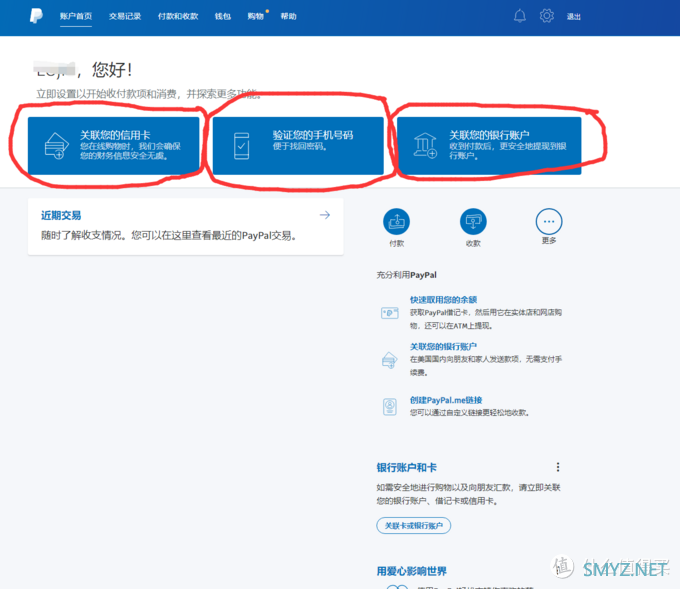The image size is (680, 589).
Task: Click the profile icon beside 创建PayPal.me链接
Action: click(x=390, y=407)
